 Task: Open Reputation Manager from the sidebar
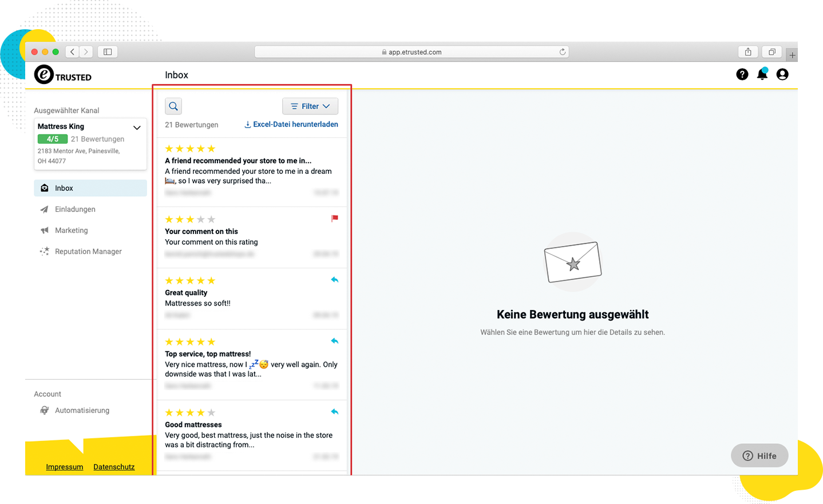pyautogui.click(x=88, y=251)
